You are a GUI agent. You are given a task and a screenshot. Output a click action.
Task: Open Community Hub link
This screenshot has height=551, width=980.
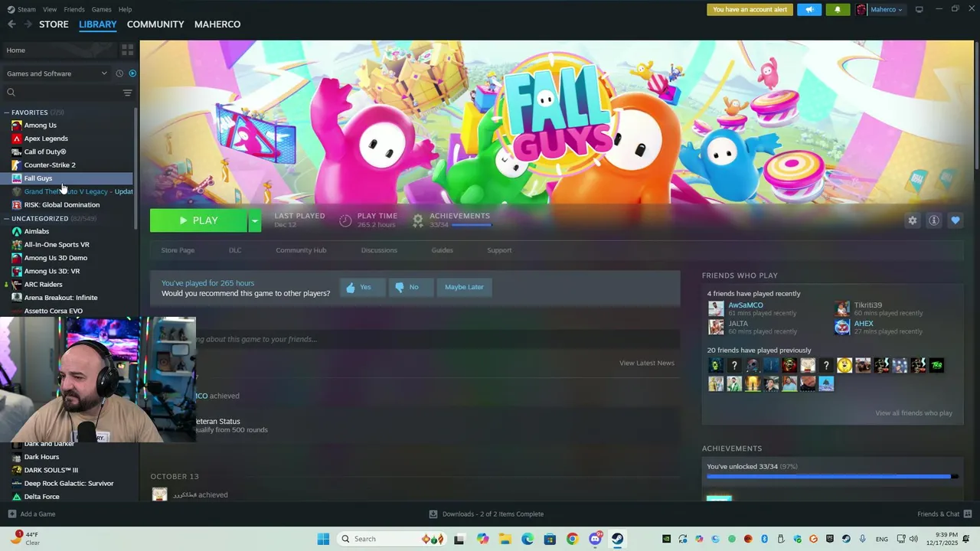click(x=301, y=250)
